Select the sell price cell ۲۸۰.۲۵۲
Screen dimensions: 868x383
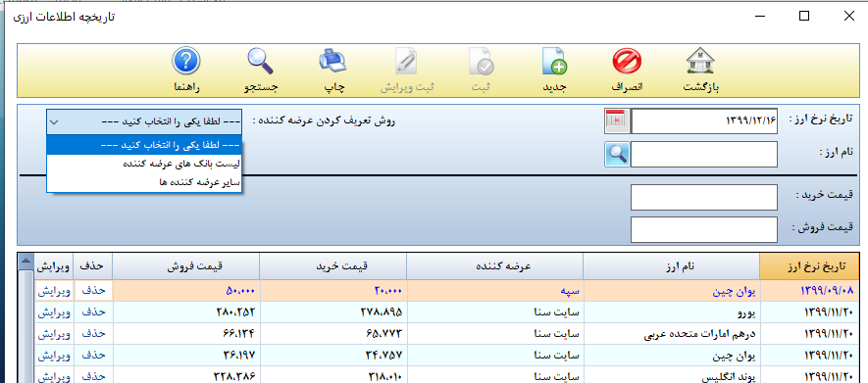(186, 312)
